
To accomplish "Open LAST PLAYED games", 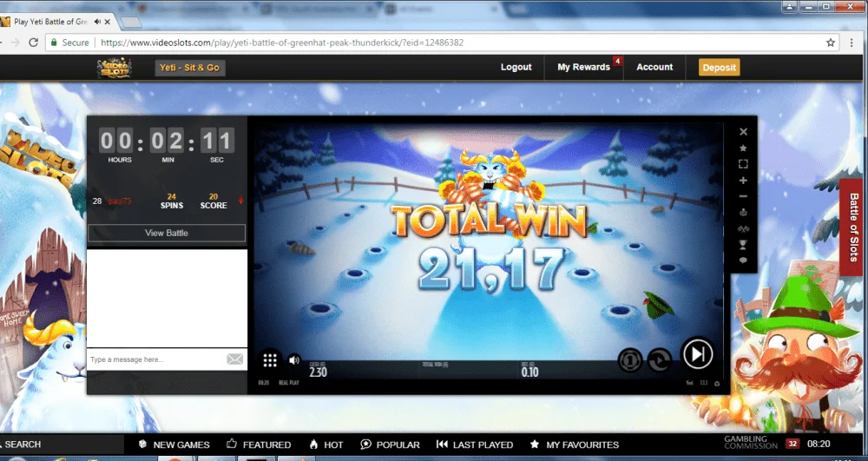I will 475,445.
